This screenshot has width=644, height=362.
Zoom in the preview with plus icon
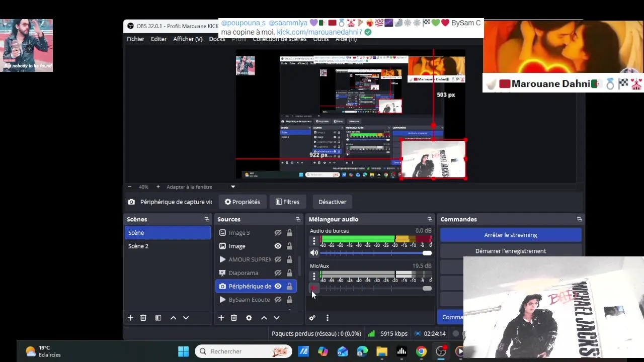click(x=158, y=187)
